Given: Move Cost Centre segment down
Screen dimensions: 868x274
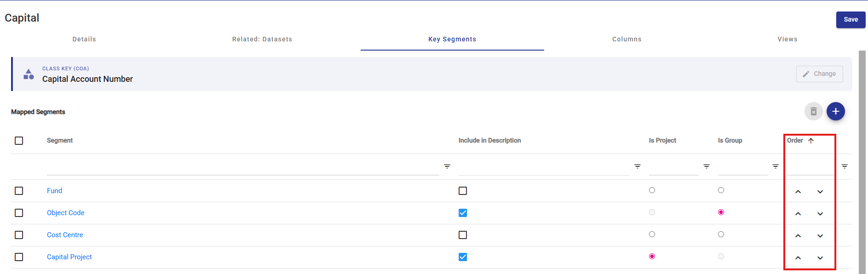Looking at the screenshot, I should pos(820,236).
